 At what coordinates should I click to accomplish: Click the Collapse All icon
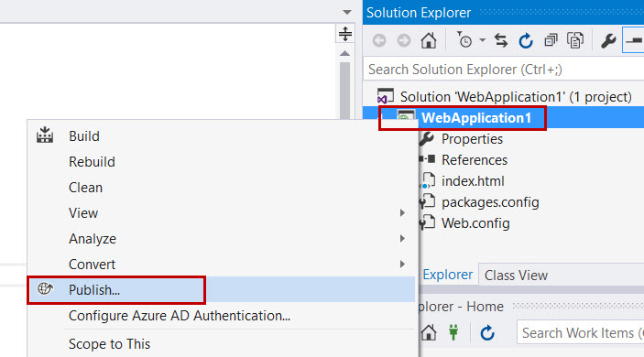point(551,40)
